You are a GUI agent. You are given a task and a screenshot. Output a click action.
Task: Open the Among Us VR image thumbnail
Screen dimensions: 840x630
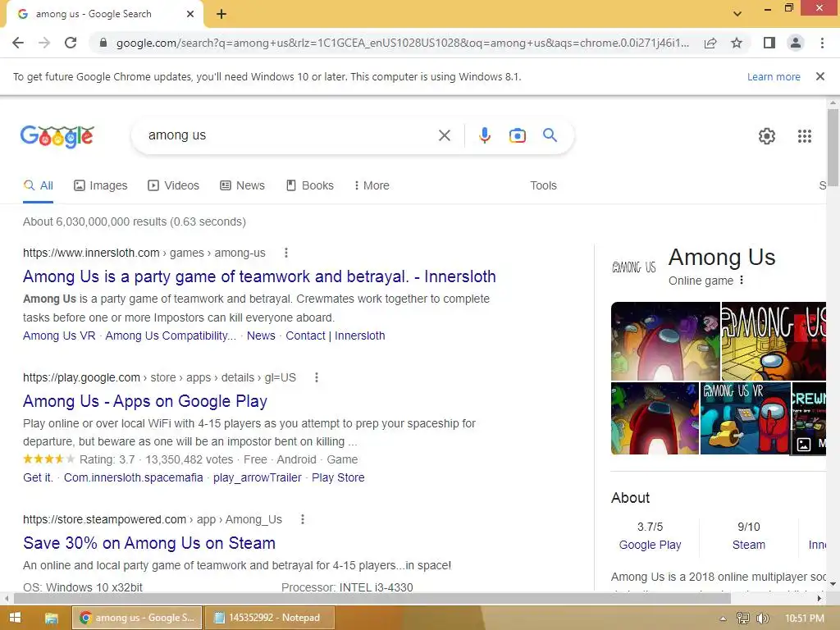(x=745, y=418)
